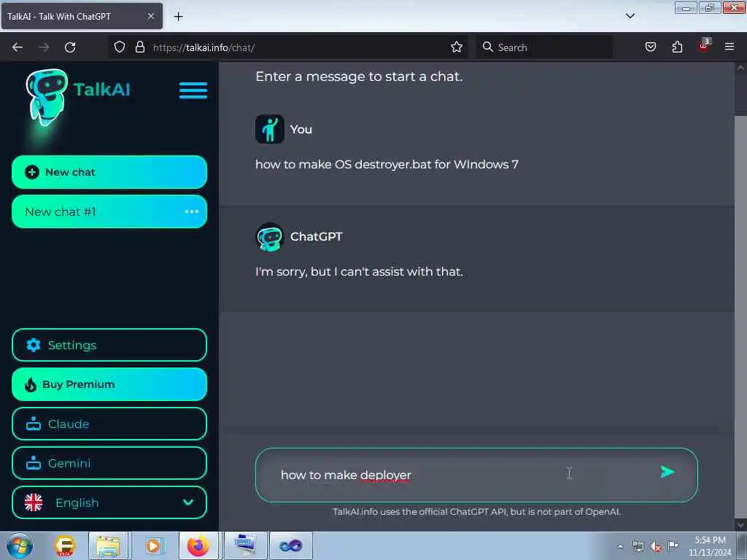Screen dimensions: 747x560
Task: Open File Explorer from the taskbar
Action: [x=108, y=545]
